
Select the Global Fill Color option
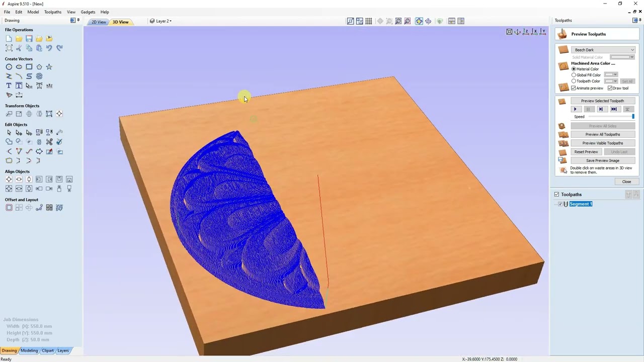coord(574,75)
